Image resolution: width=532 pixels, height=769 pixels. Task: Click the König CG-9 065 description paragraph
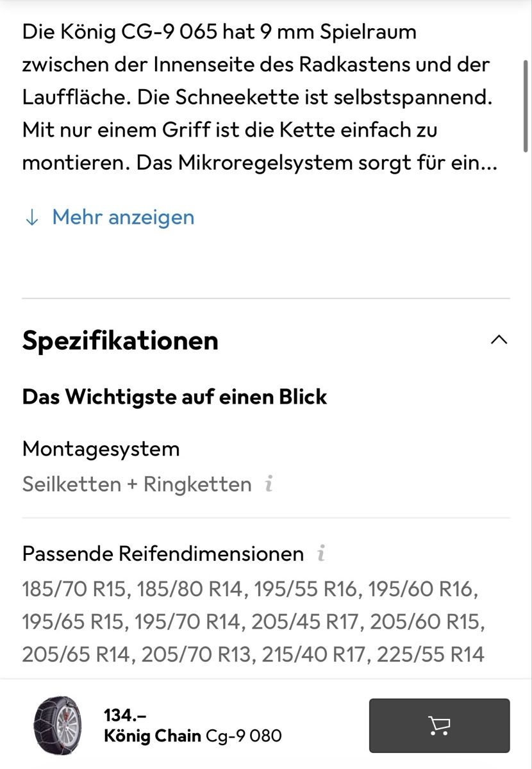click(256, 97)
